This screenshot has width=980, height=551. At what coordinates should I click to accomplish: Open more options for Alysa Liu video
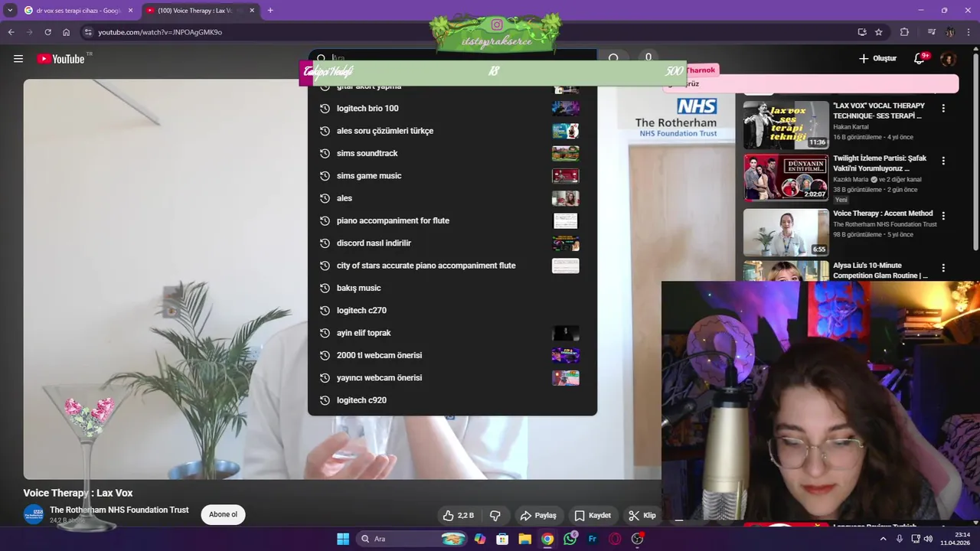943,268
